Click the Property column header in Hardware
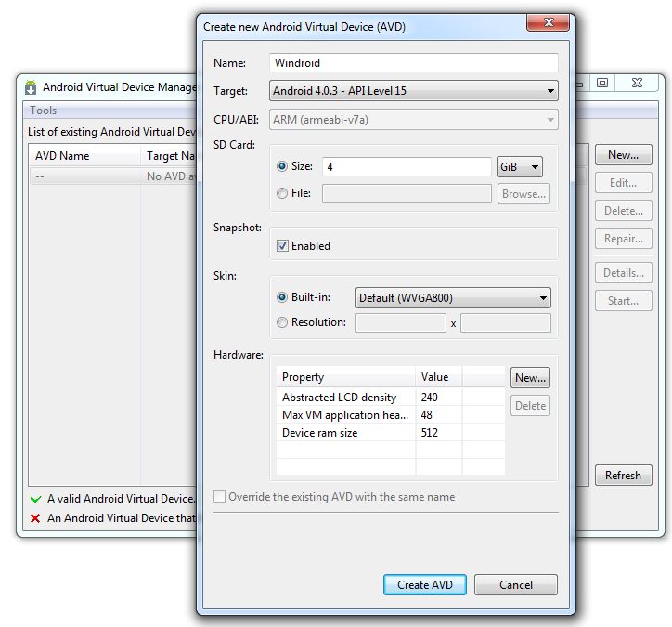 click(346, 377)
